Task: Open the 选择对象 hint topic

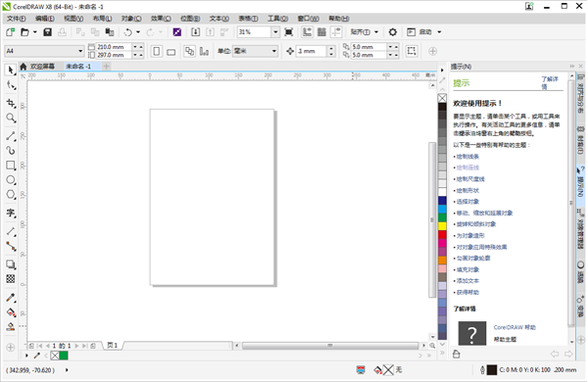Action: [x=467, y=202]
